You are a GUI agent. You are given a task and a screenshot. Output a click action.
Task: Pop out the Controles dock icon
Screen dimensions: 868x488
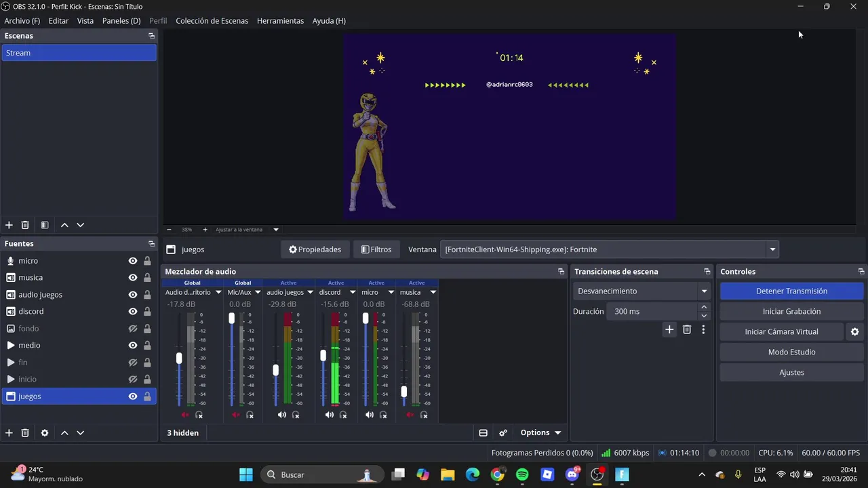[861, 272]
